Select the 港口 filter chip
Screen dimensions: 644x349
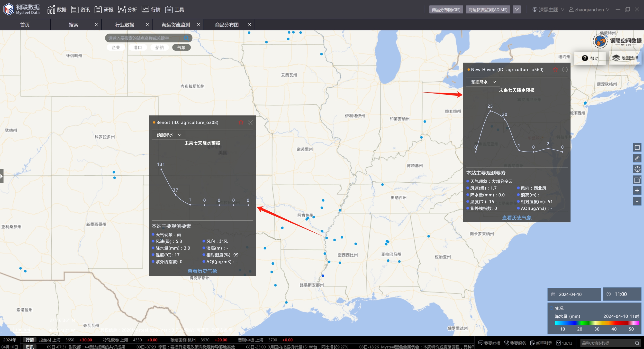pyautogui.click(x=137, y=47)
